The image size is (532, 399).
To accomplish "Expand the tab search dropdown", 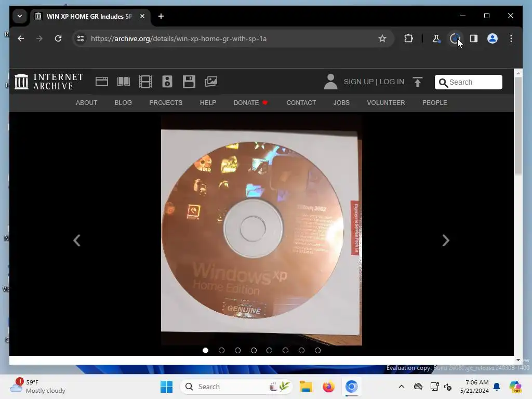I will [x=20, y=16].
